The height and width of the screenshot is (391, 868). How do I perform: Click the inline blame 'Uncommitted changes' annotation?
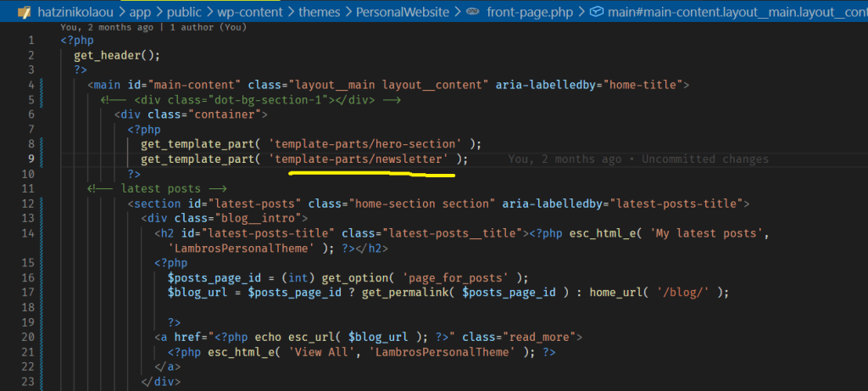[x=705, y=159]
